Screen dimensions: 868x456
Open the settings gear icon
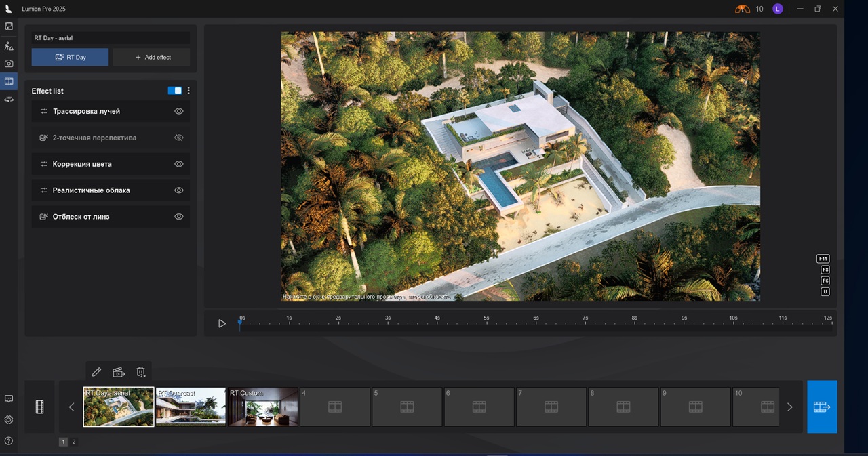tap(9, 420)
